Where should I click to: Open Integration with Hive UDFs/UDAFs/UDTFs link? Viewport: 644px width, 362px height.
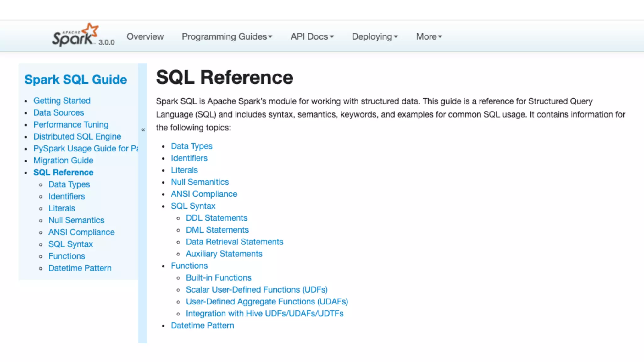point(264,314)
